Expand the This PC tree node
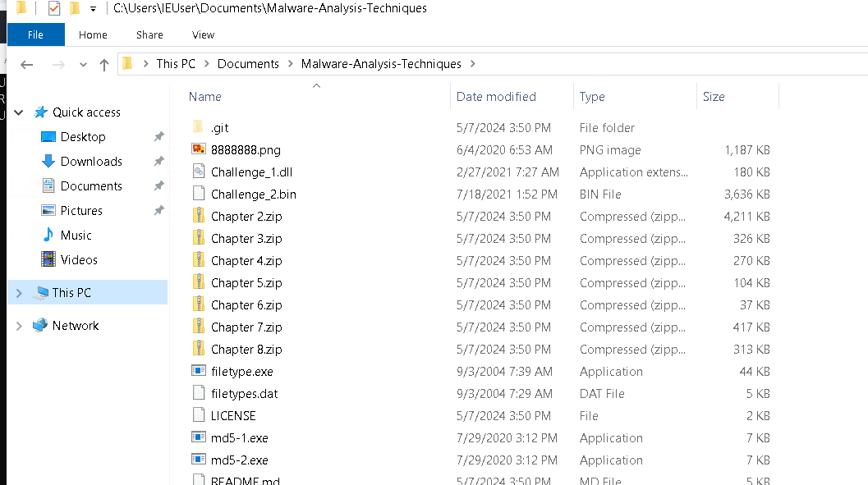The height and width of the screenshot is (485, 868). 19,293
